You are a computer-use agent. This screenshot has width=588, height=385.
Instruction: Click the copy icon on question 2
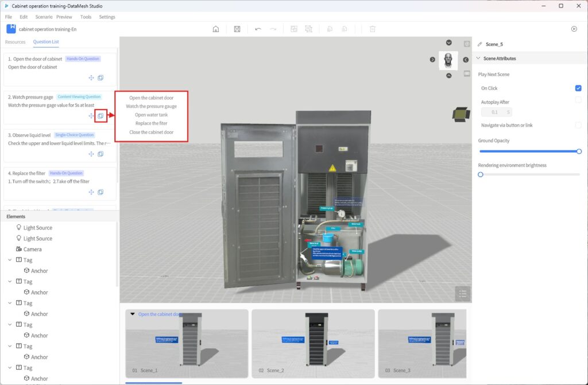tap(100, 116)
